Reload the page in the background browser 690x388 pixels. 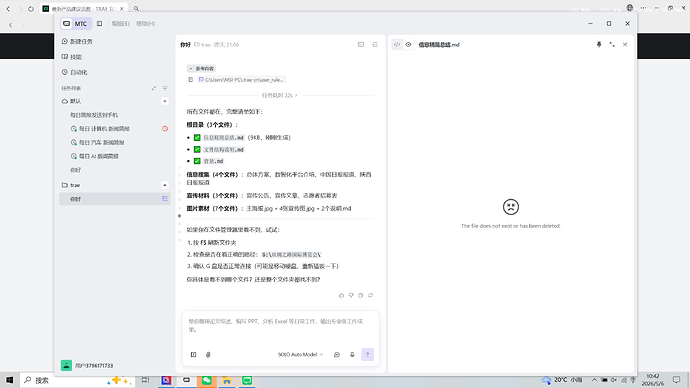tap(31, 8)
